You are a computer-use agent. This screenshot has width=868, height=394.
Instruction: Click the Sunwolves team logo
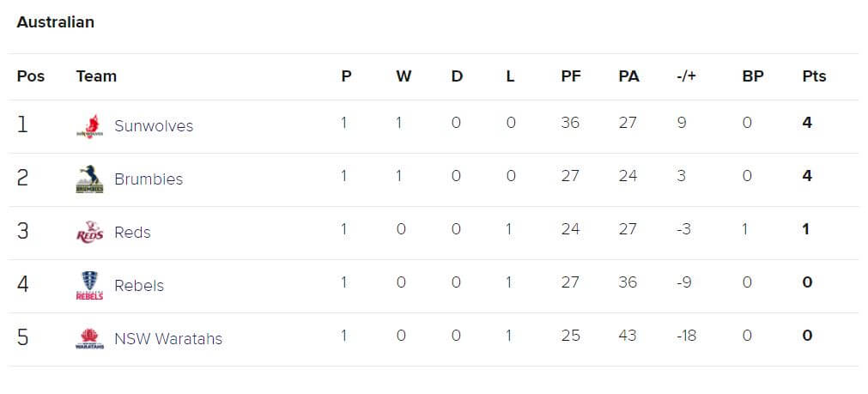click(x=89, y=126)
